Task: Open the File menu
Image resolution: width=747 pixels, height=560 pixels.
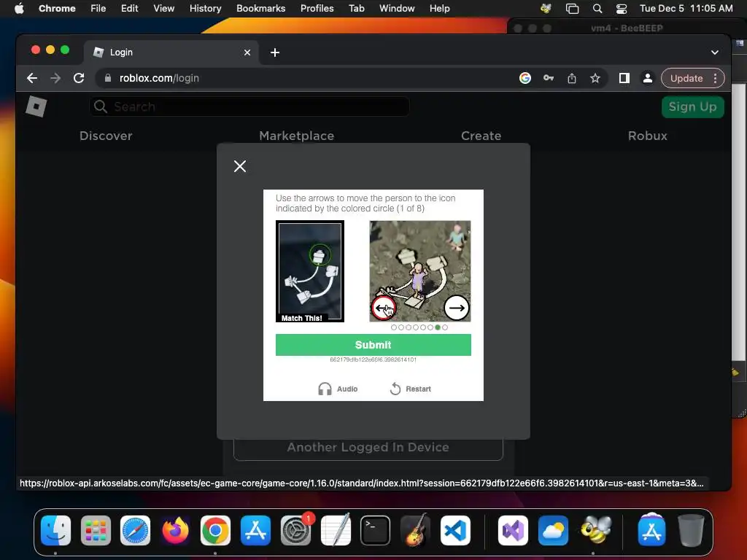Action: point(98,9)
